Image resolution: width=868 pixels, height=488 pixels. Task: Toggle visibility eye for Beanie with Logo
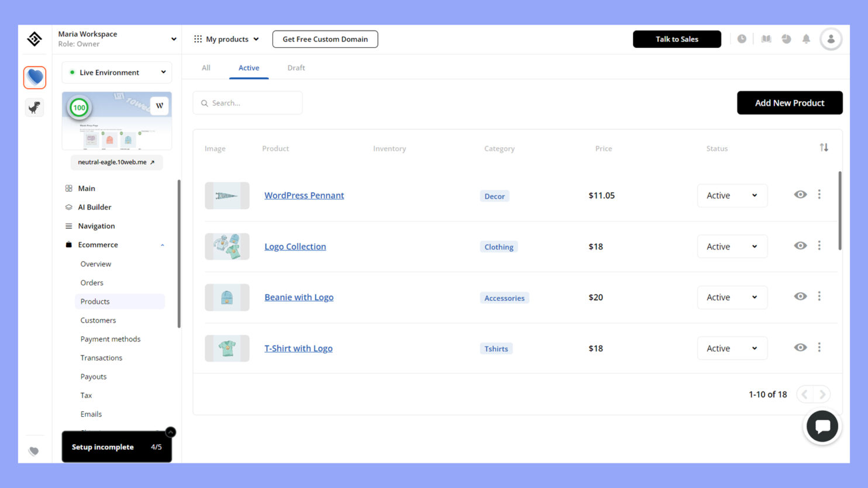coord(800,296)
